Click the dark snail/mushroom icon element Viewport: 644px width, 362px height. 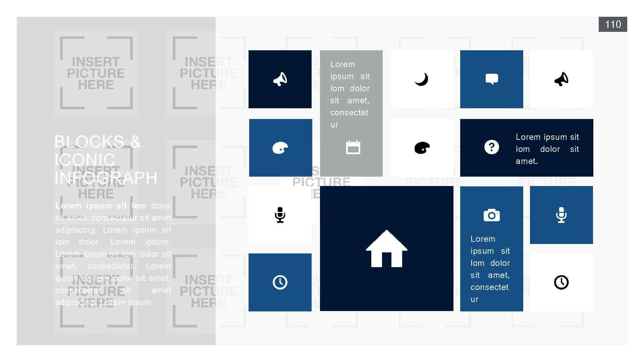(422, 147)
